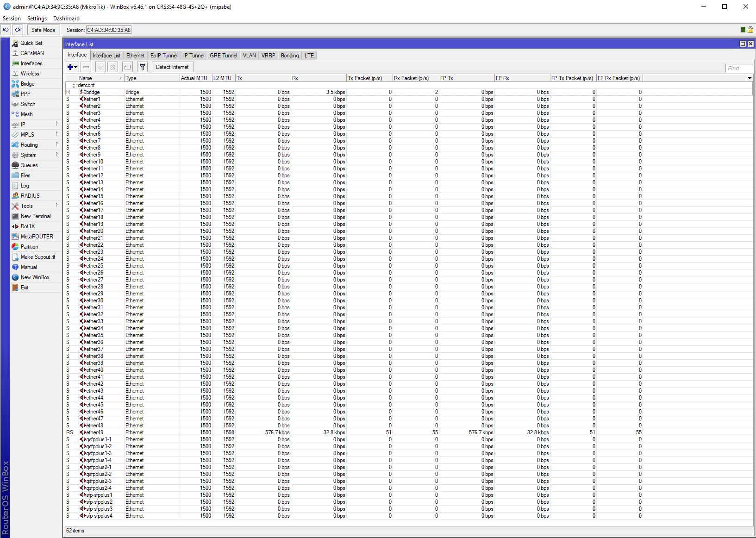
Task: Sort by the Type column header
Action: (x=152, y=78)
